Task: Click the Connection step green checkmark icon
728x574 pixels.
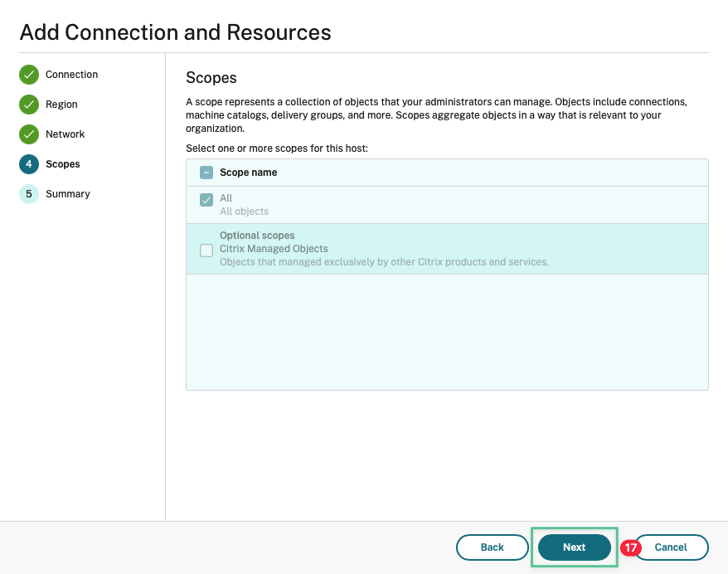Action: click(x=29, y=75)
